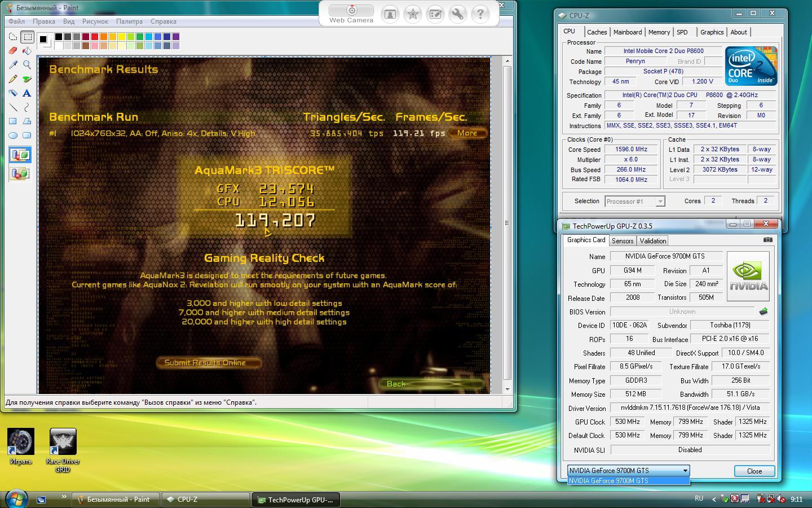
Task: Open the Validation tab in GPU-Z
Action: (653, 241)
